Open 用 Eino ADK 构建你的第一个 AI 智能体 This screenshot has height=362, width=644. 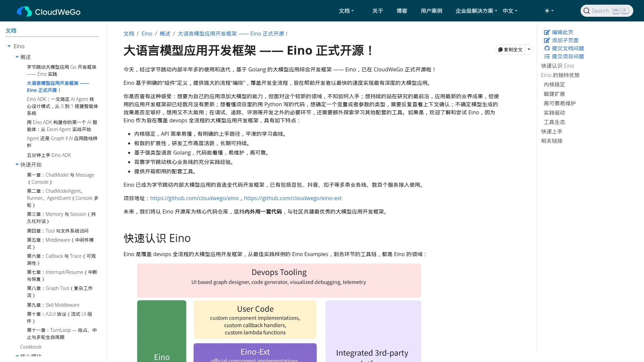[62, 126]
